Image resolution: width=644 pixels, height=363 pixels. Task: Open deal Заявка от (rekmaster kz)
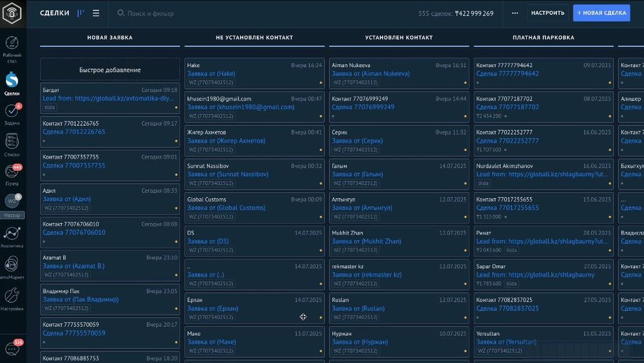click(x=367, y=275)
